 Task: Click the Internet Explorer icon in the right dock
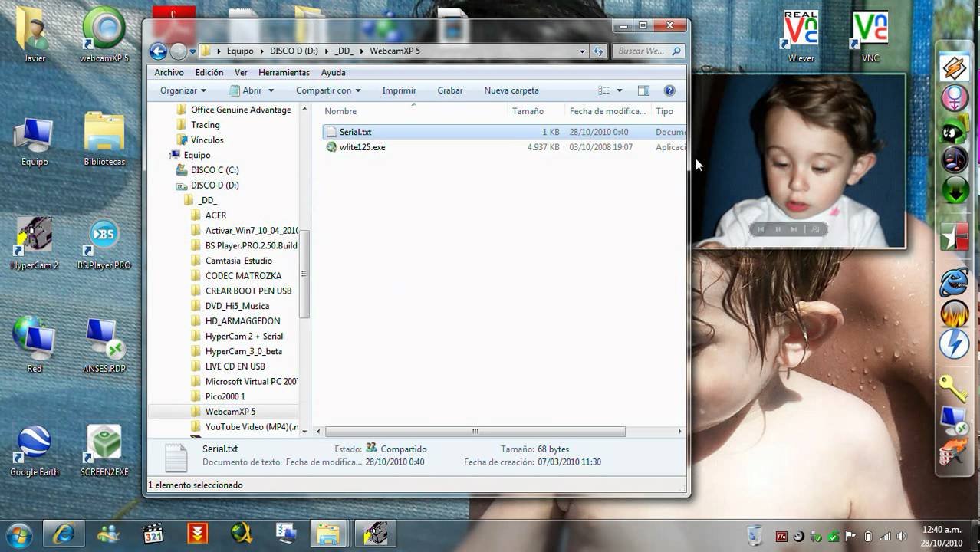click(955, 283)
